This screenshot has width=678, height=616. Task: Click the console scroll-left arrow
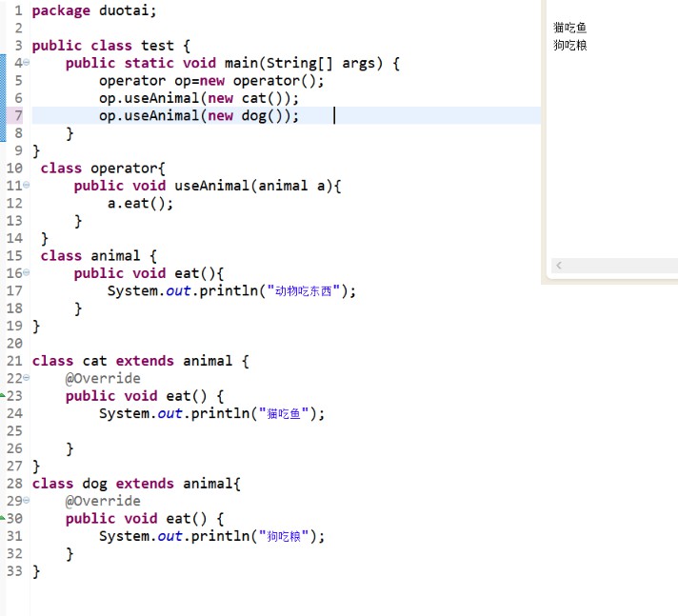click(x=559, y=266)
